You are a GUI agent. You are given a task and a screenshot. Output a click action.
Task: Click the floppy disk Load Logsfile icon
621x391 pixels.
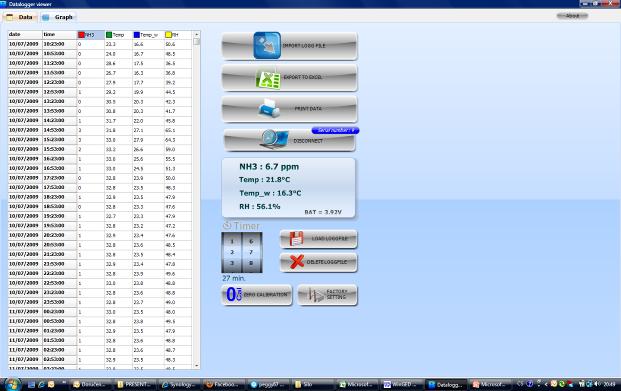296,238
